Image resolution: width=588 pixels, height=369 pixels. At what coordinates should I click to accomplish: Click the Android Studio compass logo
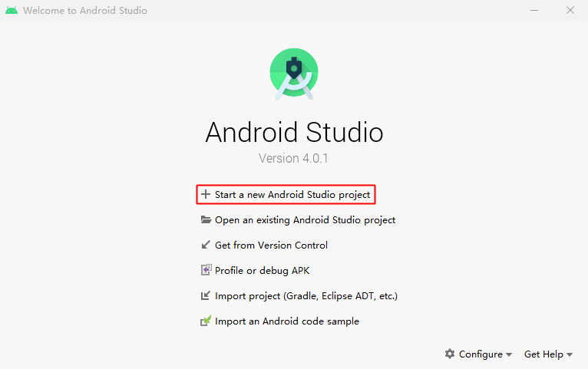coord(294,74)
